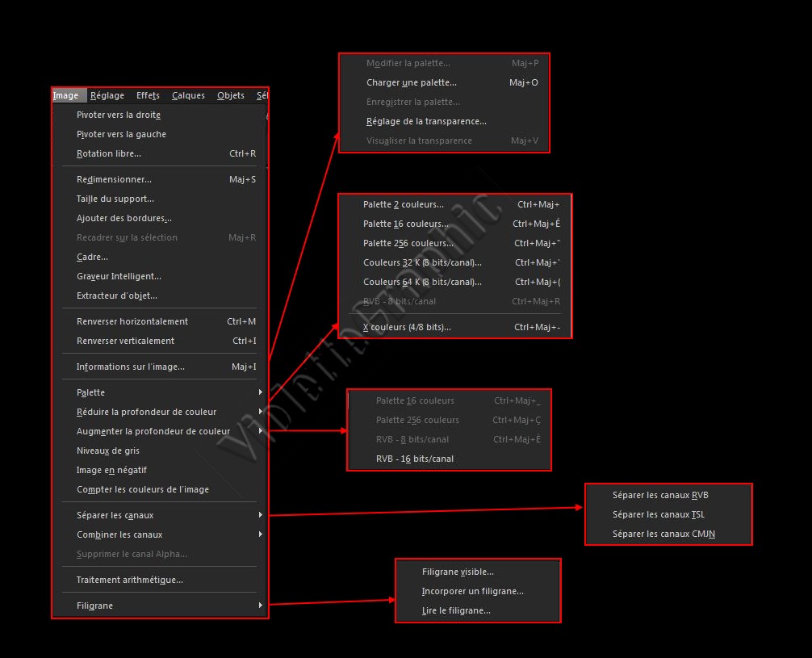The image size is (812, 658).
Task: Select Pivoter vers la droite
Action: [x=119, y=115]
